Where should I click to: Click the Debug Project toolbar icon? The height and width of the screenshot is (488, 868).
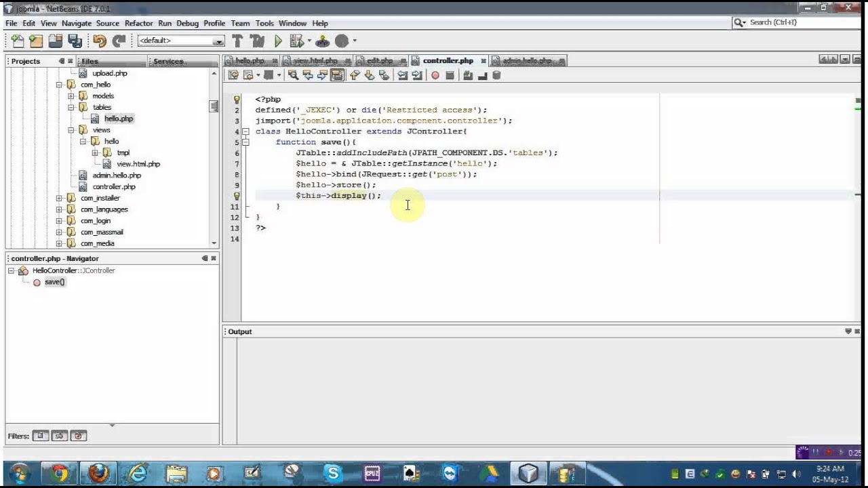pos(296,41)
